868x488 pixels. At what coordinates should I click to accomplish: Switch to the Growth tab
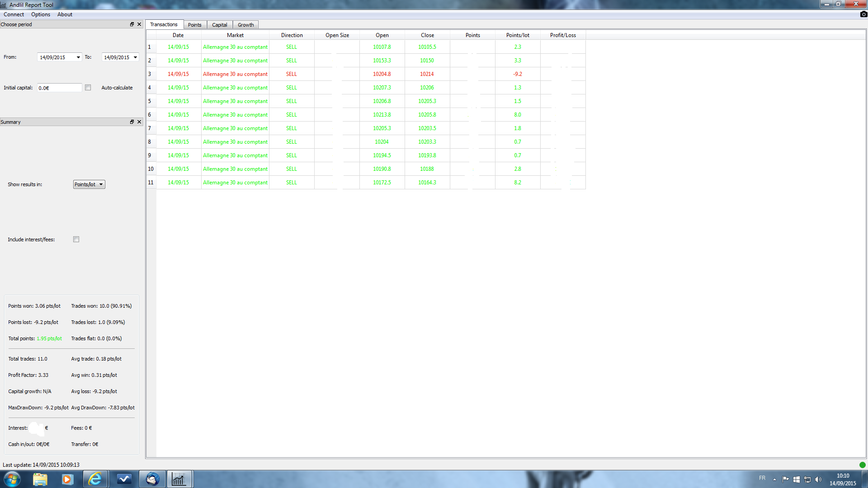(245, 25)
